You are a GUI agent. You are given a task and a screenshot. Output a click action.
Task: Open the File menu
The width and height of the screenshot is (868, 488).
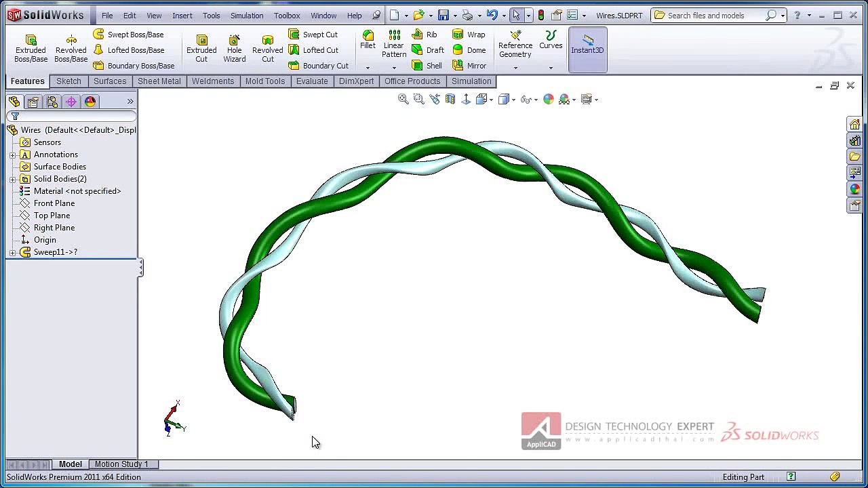107,16
